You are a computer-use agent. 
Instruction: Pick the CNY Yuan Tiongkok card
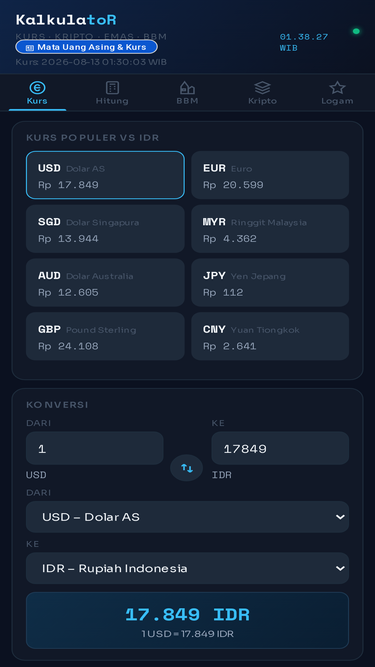click(x=270, y=336)
